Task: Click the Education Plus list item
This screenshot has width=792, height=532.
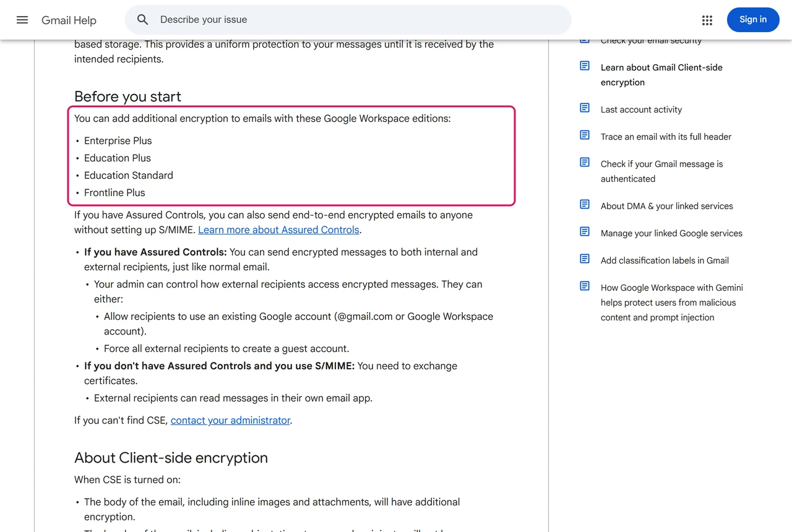Action: [x=118, y=158]
